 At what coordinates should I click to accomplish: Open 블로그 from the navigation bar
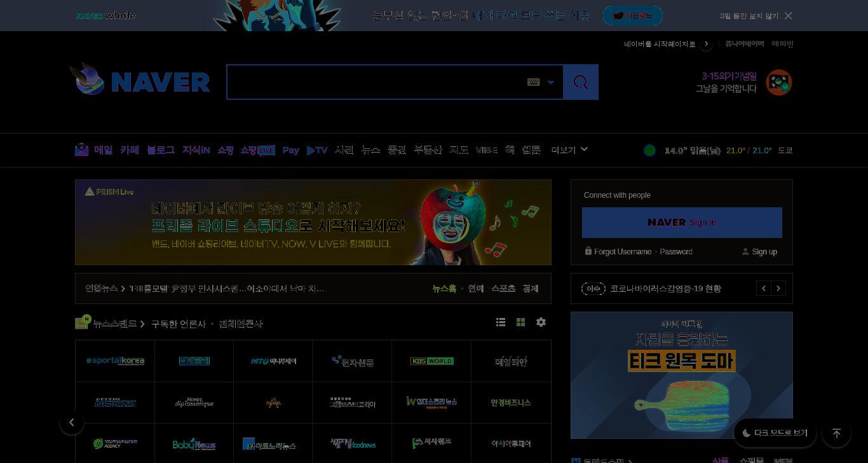tap(161, 150)
